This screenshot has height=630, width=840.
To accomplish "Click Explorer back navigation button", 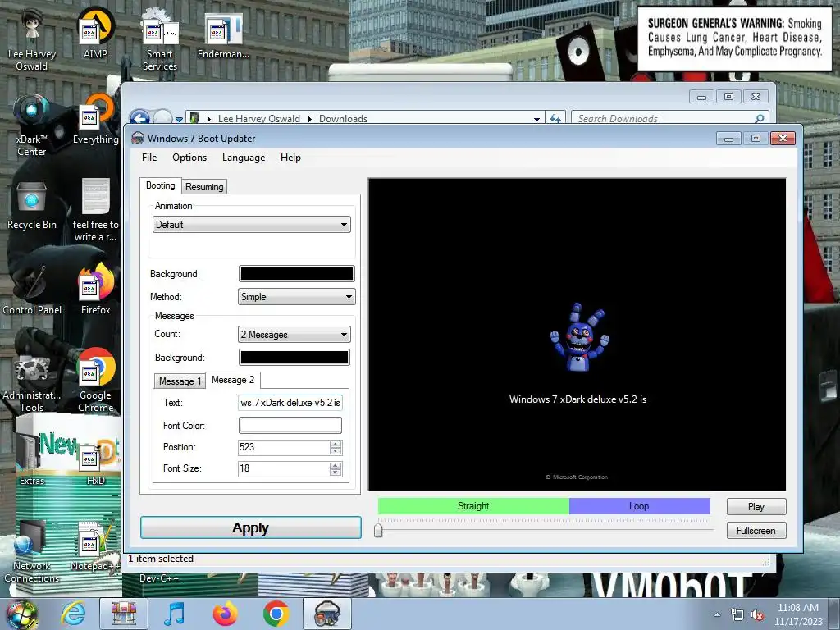I will [139, 118].
